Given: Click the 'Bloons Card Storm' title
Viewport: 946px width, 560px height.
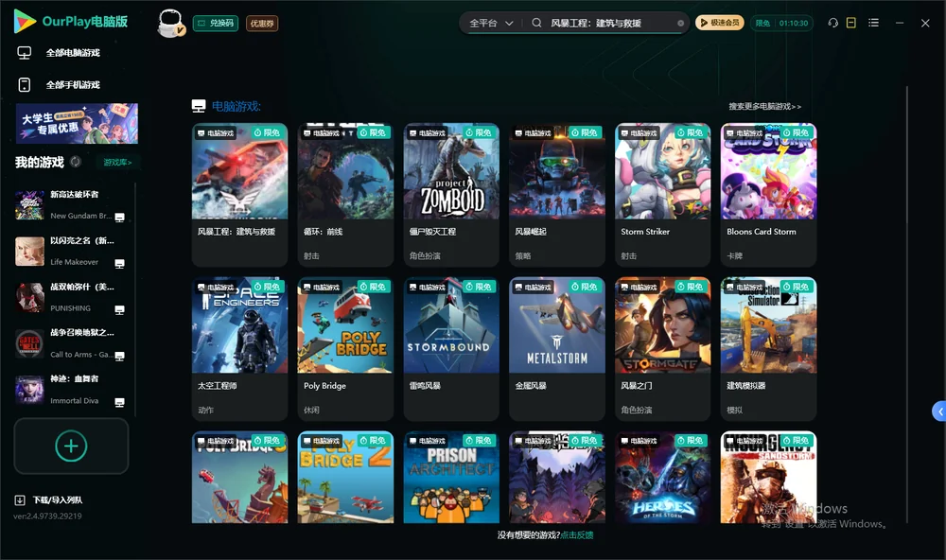Looking at the screenshot, I should point(762,232).
